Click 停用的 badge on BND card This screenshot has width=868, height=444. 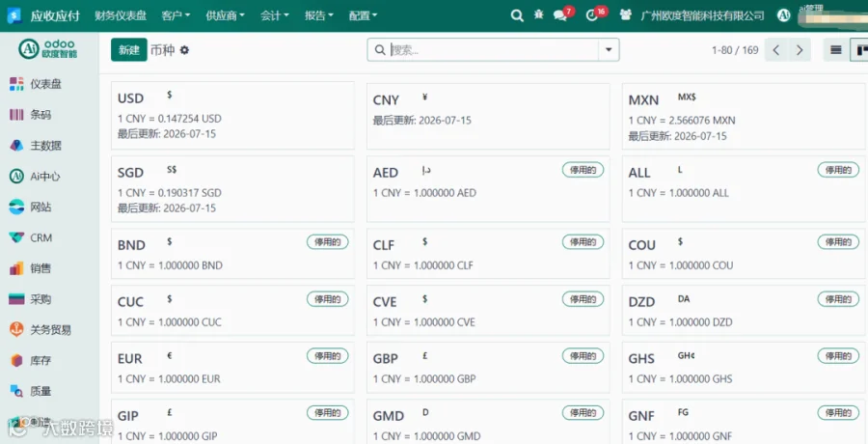[328, 241]
